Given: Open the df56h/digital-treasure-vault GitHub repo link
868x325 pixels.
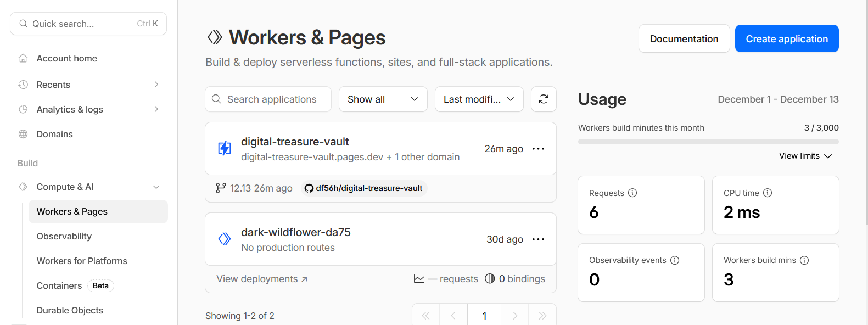Looking at the screenshot, I should point(364,188).
